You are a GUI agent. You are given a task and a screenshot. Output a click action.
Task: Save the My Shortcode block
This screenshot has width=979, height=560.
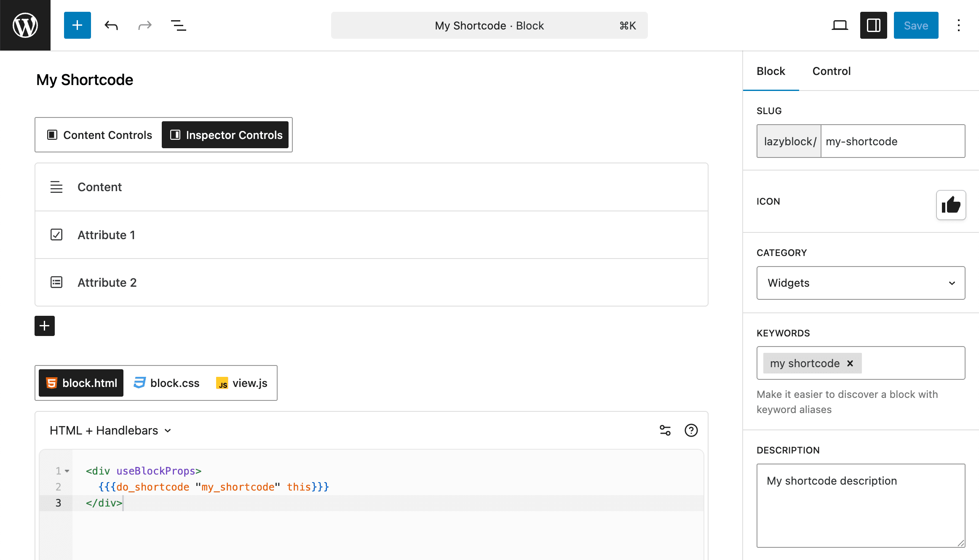pyautogui.click(x=915, y=25)
